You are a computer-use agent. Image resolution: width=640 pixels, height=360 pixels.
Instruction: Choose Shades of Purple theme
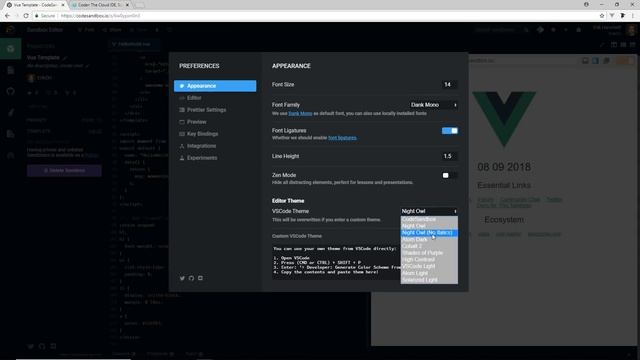pyautogui.click(x=429, y=253)
